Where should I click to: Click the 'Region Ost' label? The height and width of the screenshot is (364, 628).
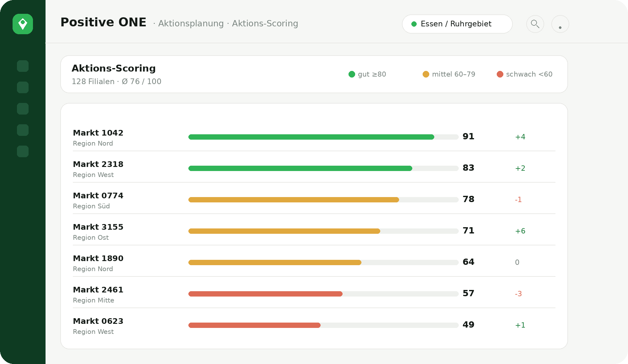91,238
